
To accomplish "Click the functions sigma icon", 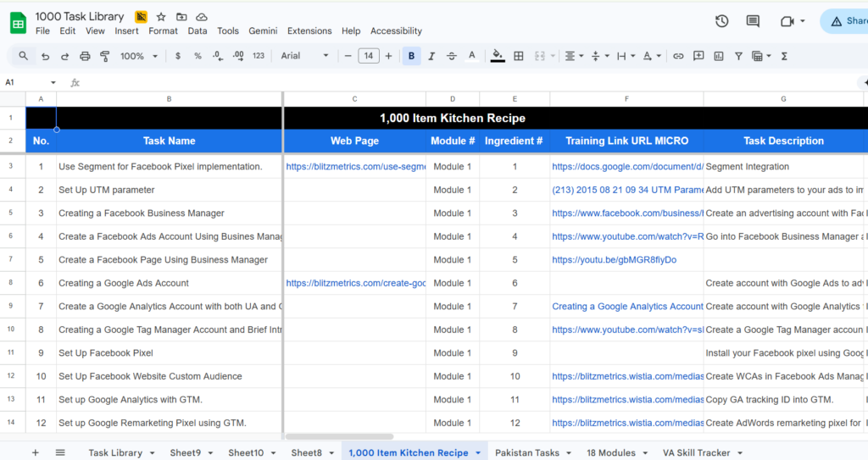I will point(784,56).
